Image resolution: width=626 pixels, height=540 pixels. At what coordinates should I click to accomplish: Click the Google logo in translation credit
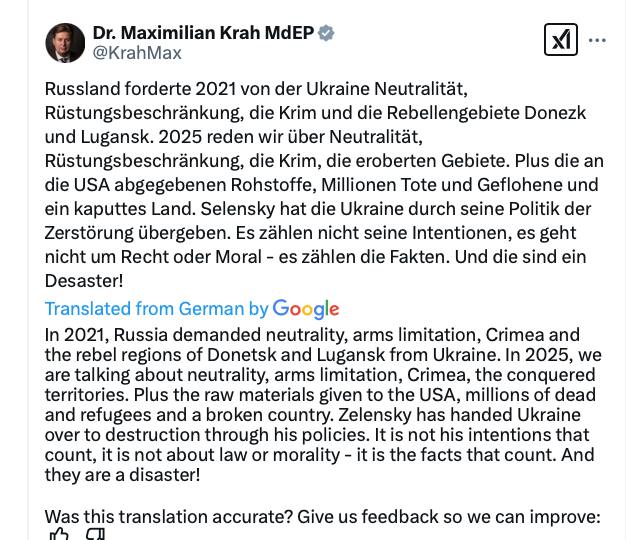[305, 309]
